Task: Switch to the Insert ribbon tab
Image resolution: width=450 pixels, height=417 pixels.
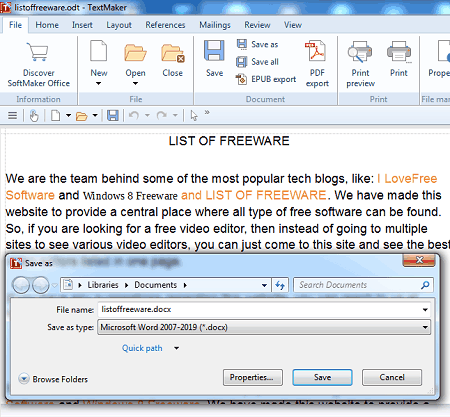Action: point(82,25)
